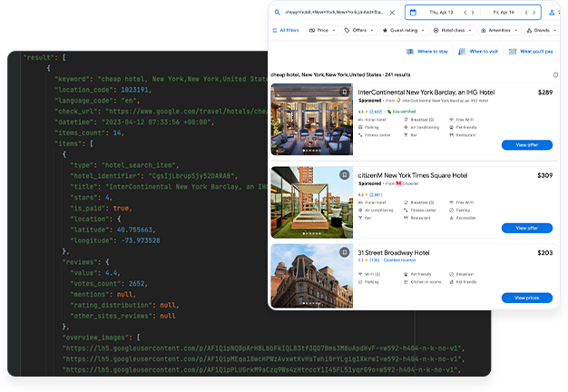Click the cheap hotel New York search field
The image size is (568, 392).
click(334, 13)
